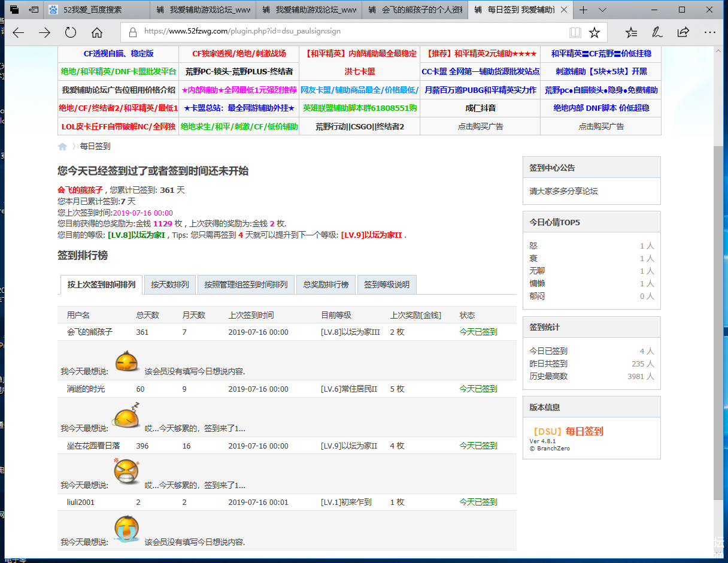Screen dimensions: 728x563
Task: Go back to the previous page
Action: click(x=19, y=32)
